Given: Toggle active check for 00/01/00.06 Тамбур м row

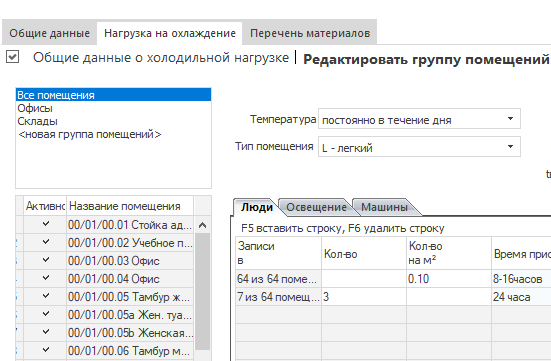Looking at the screenshot, I should coord(46,350).
